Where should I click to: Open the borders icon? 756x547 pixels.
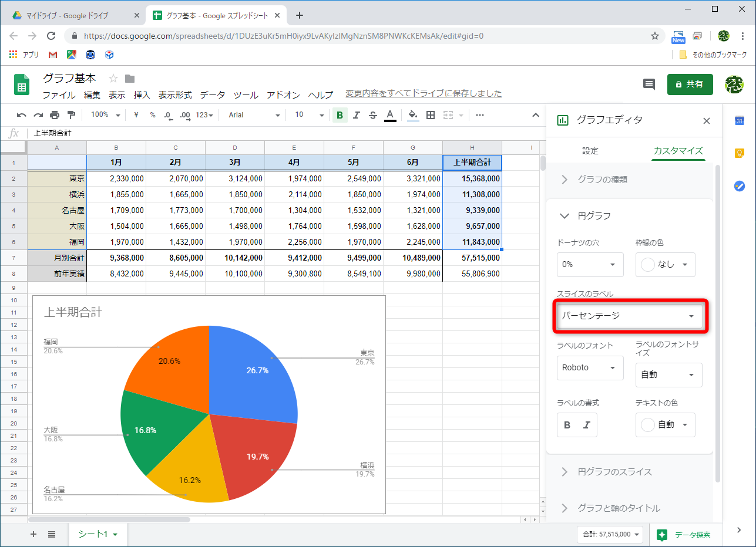coord(431,115)
